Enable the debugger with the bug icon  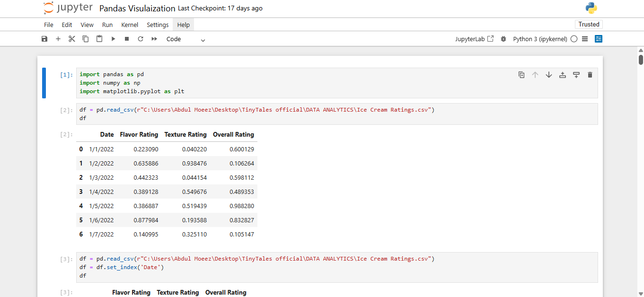pos(503,39)
